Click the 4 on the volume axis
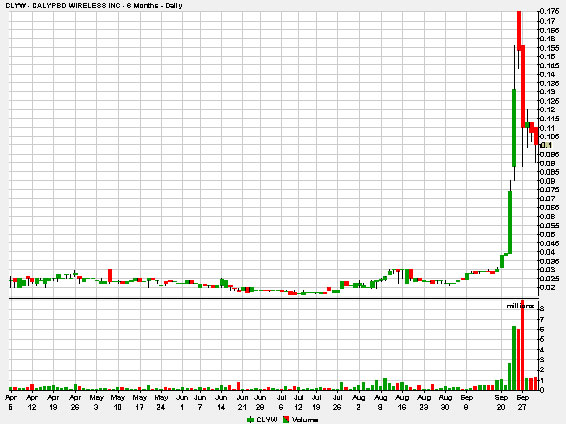The width and height of the screenshot is (566, 424). pos(542,350)
